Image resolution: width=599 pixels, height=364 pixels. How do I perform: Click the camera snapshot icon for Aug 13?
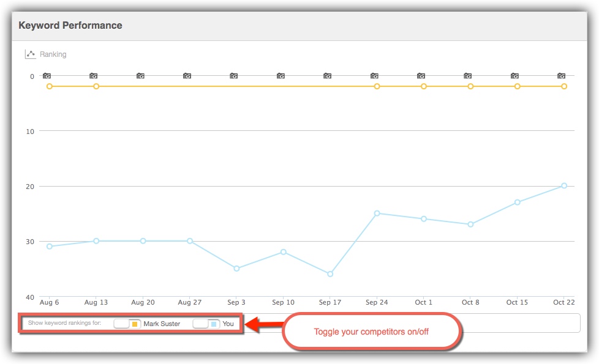(x=94, y=76)
